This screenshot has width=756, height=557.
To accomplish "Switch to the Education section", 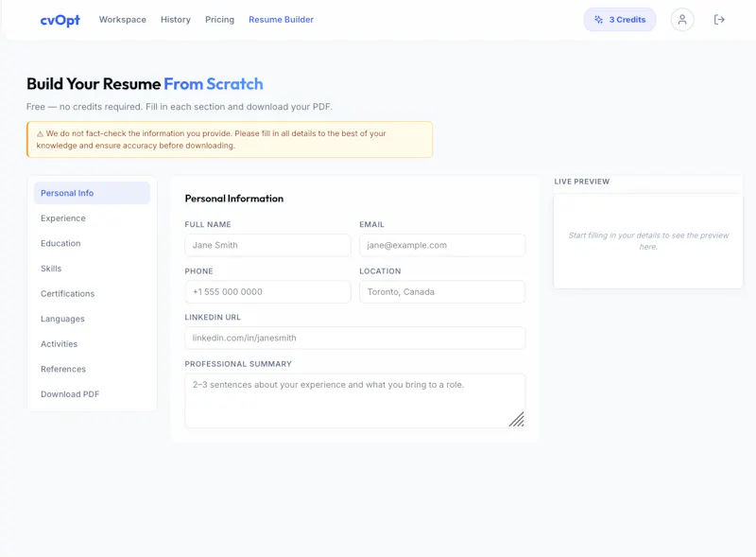I will [92, 243].
